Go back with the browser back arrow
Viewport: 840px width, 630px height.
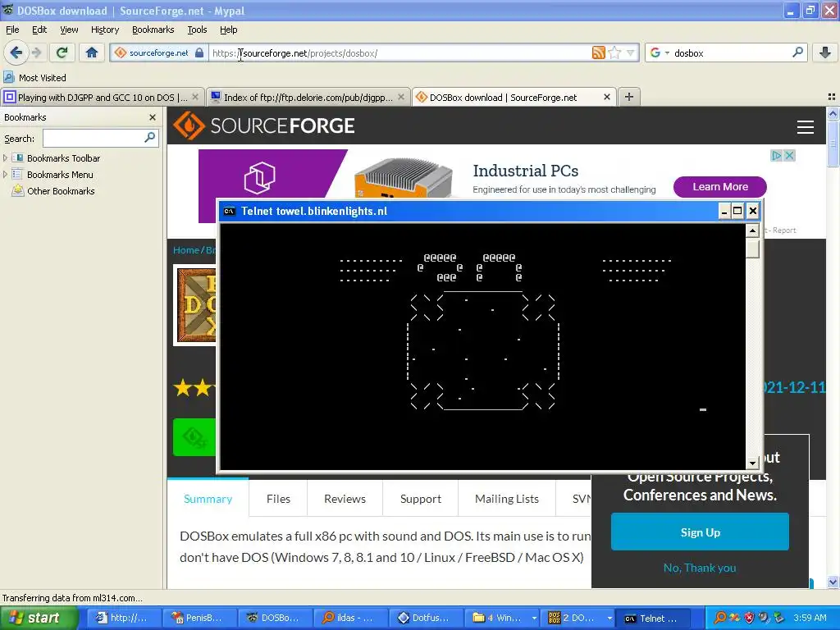pyautogui.click(x=16, y=52)
